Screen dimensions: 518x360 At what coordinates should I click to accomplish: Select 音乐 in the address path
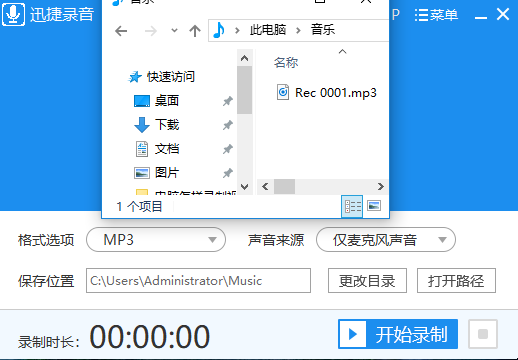pos(323,30)
